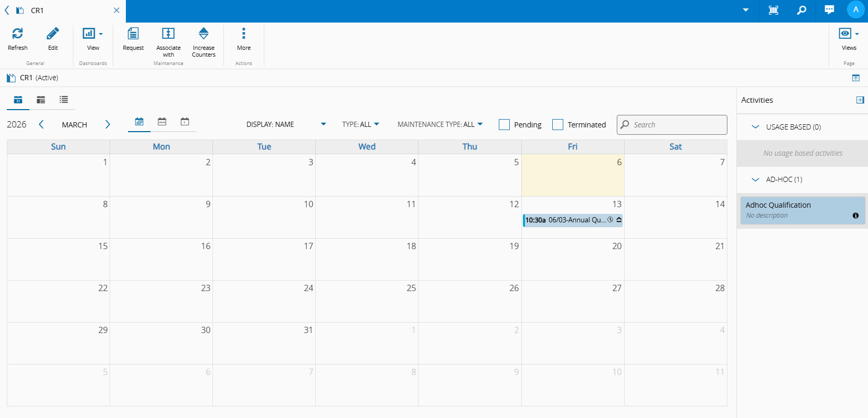Select the week calendar view tab
The image size is (868, 418).
point(162,122)
